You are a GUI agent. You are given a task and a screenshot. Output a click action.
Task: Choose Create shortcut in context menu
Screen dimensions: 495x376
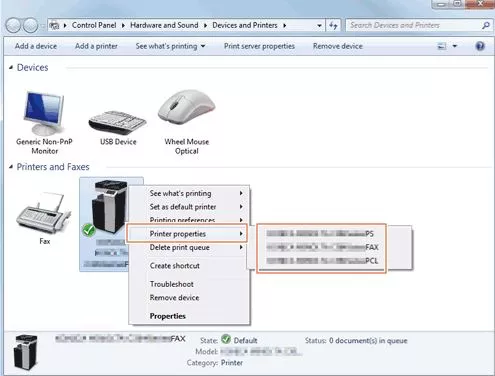(x=189, y=266)
